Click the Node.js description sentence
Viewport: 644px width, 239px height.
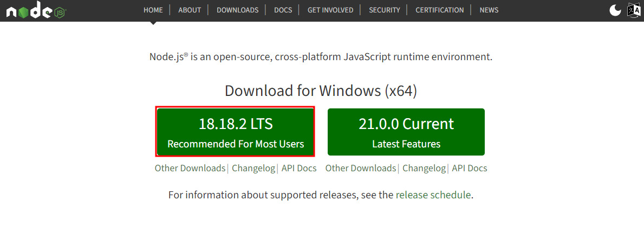tap(321, 57)
